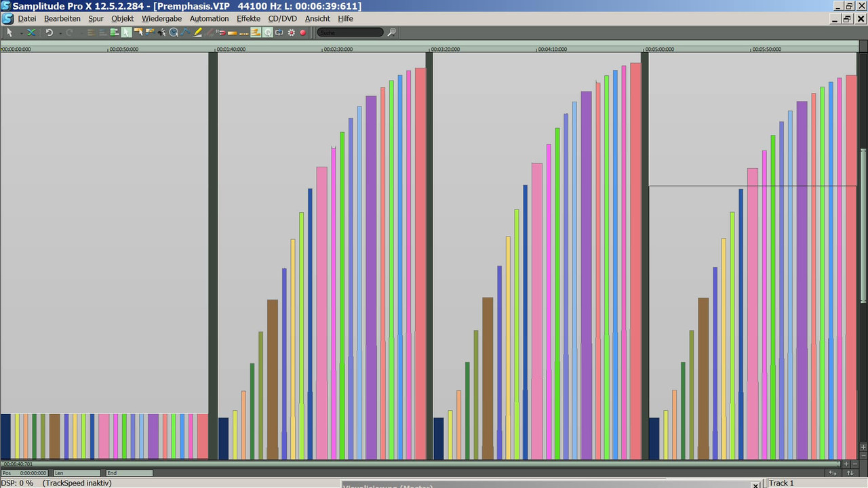The width and height of the screenshot is (868, 488).
Task: Click the Samplitude logo icon in menu bar
Action: [7, 18]
